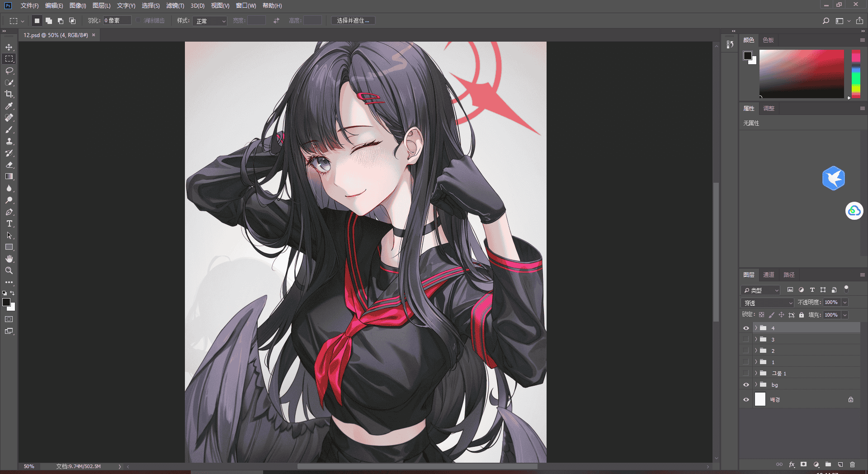Image resolution: width=868 pixels, height=474 pixels.
Task: Select the Eraser tool
Action: point(9,165)
